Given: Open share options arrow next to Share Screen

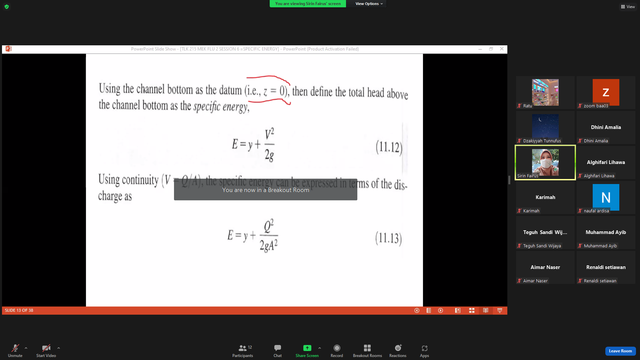Looking at the screenshot, I should [320, 348].
